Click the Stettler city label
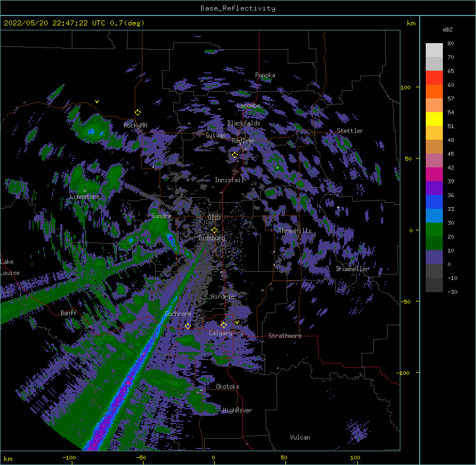Screen dimensions: 476x465 click(x=350, y=131)
